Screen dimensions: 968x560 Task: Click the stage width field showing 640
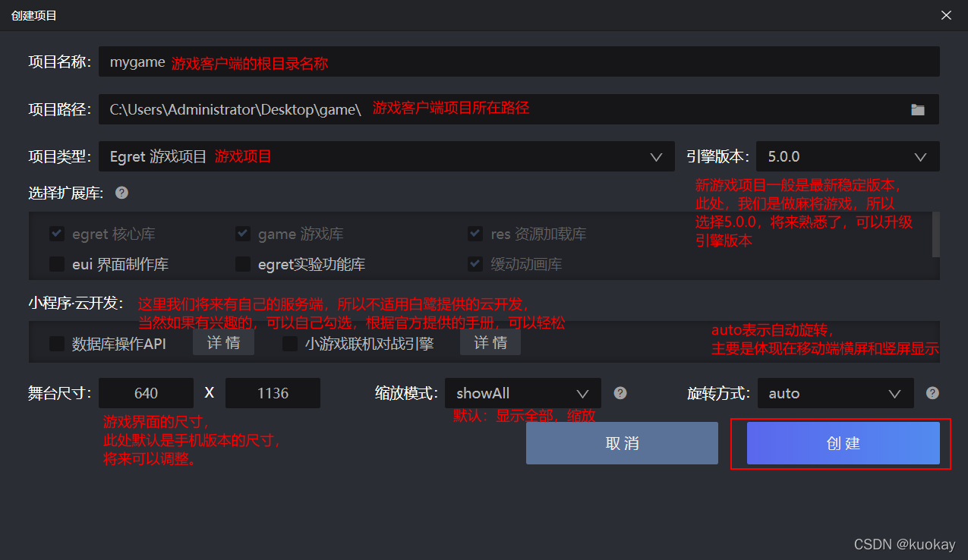pos(146,393)
